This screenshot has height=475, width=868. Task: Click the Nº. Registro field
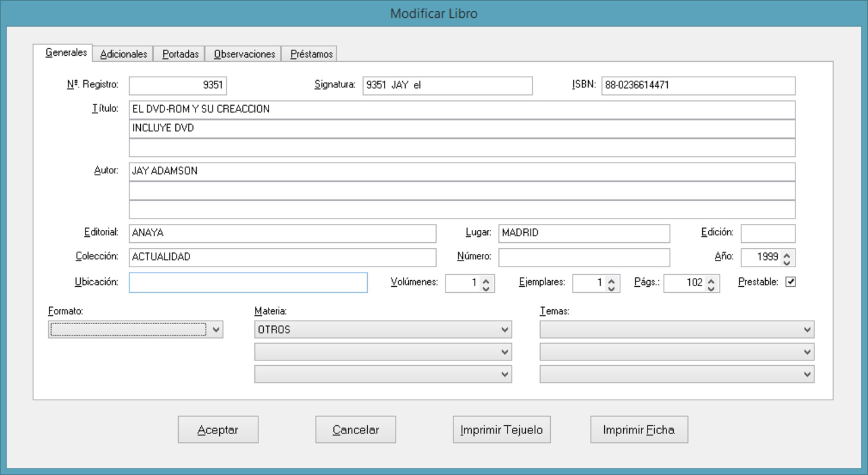click(178, 85)
